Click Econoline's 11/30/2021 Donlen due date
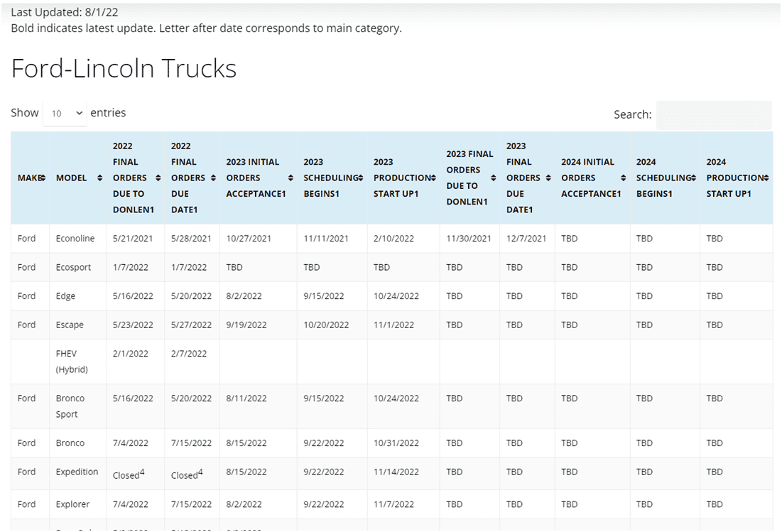Image resolution: width=782 pixels, height=532 pixels. [469, 239]
